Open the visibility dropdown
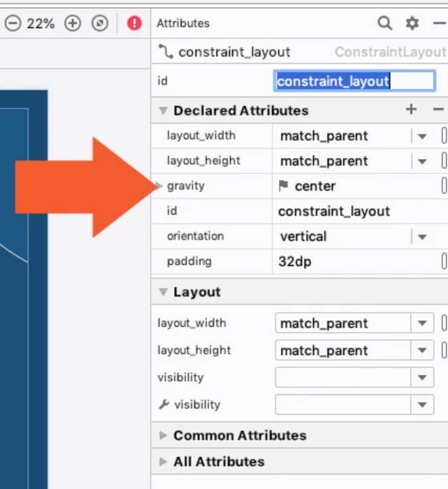The width and height of the screenshot is (448, 489). [422, 377]
